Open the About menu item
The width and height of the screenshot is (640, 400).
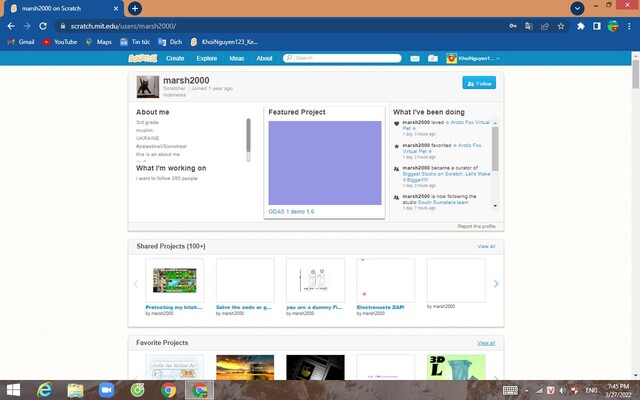pyautogui.click(x=264, y=58)
